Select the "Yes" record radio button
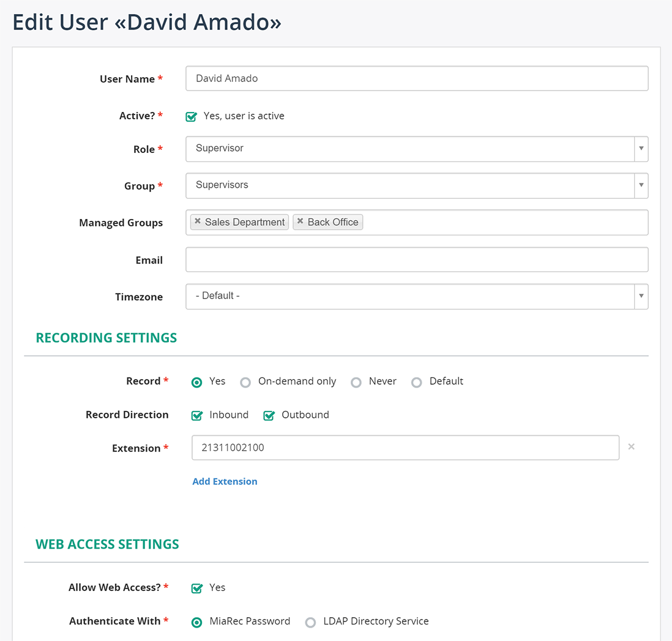 tap(197, 382)
